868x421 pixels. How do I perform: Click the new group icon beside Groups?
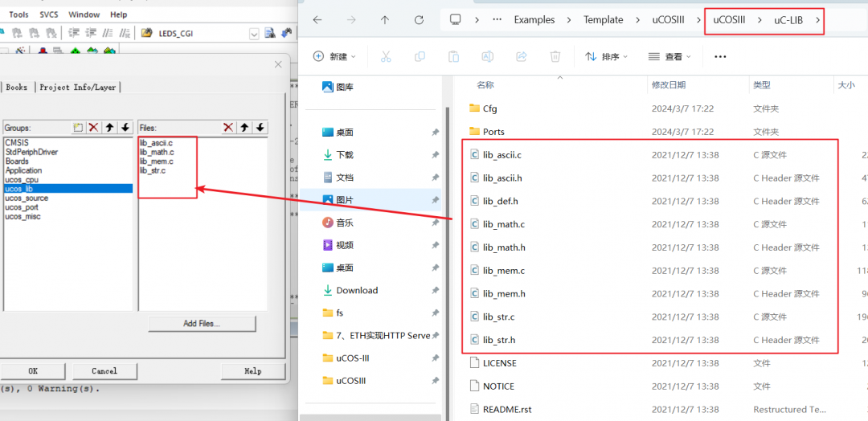(78, 127)
